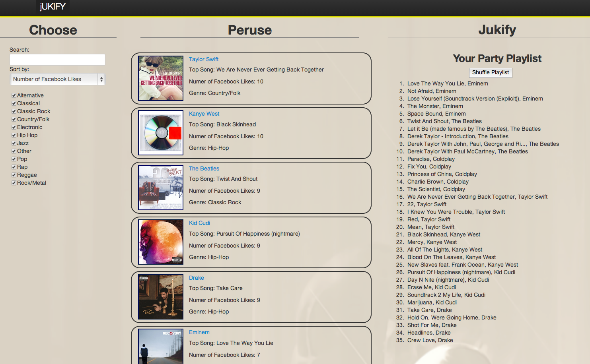This screenshot has height=364, width=590.
Task: Click Taylor Swift's Genre: Country/Folk text
Action: click(215, 93)
